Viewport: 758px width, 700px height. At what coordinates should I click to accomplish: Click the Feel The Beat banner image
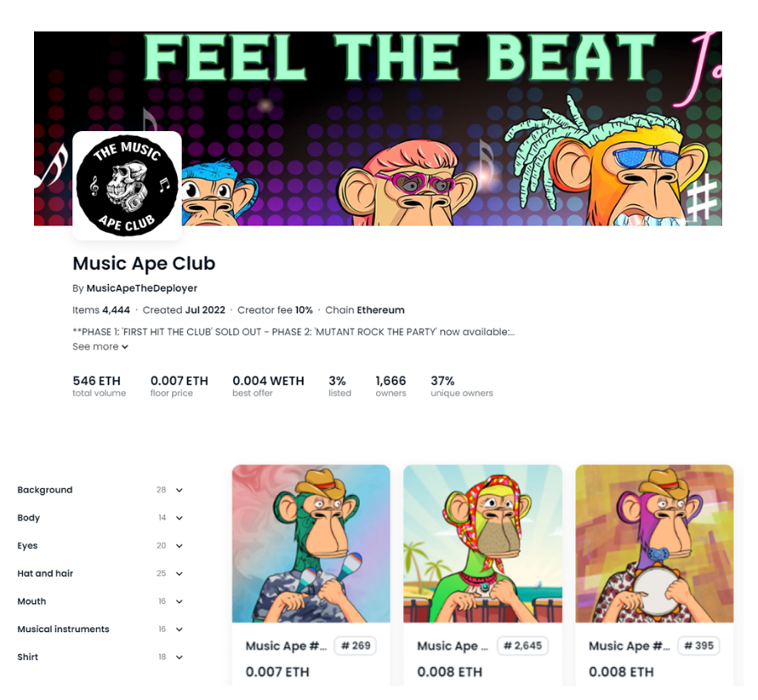[378, 128]
